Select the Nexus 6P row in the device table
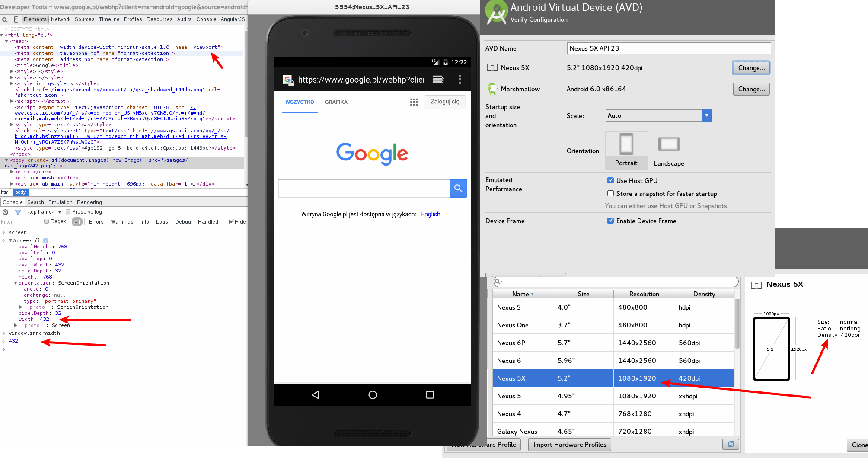The image size is (868, 458). [x=613, y=343]
